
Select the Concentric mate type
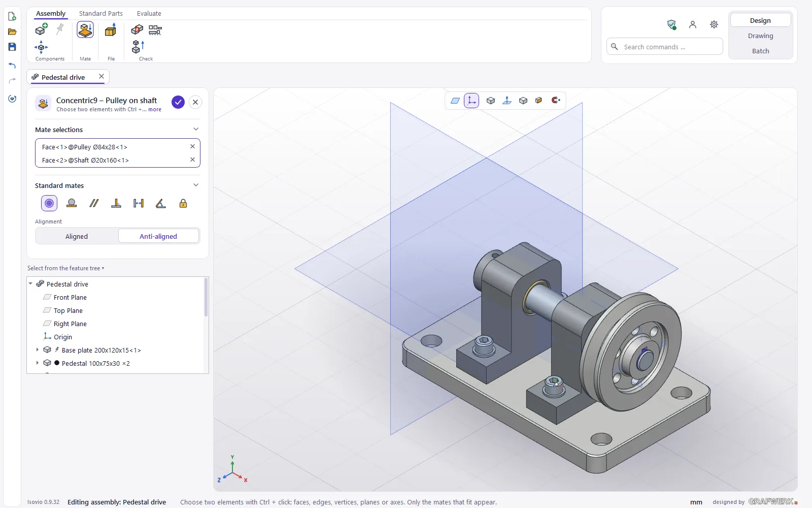pos(49,203)
